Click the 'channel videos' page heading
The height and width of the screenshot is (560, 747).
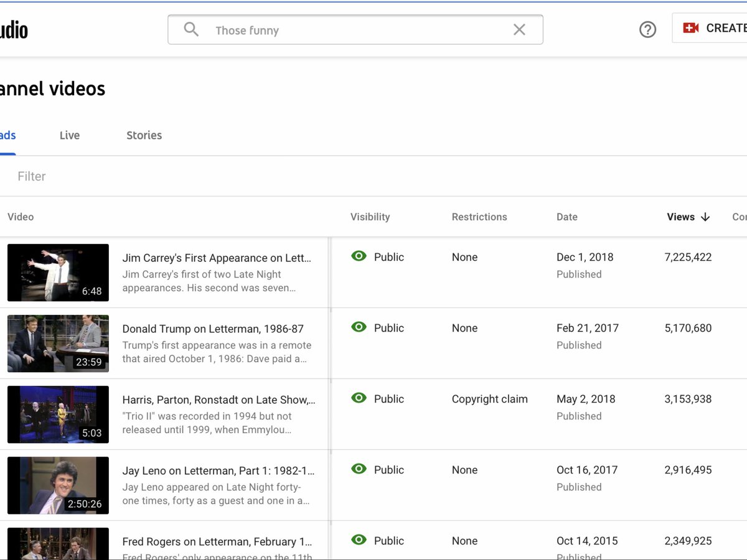[52, 89]
